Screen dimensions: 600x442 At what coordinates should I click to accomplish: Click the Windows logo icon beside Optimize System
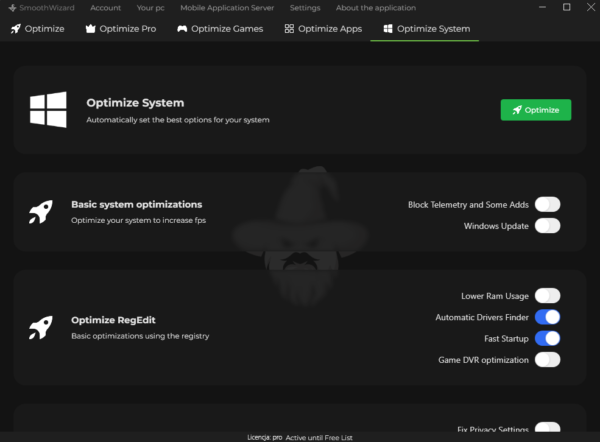coord(48,110)
